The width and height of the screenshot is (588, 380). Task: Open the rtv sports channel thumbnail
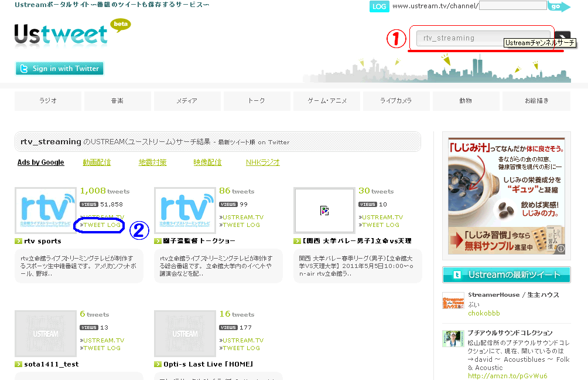pos(45,211)
